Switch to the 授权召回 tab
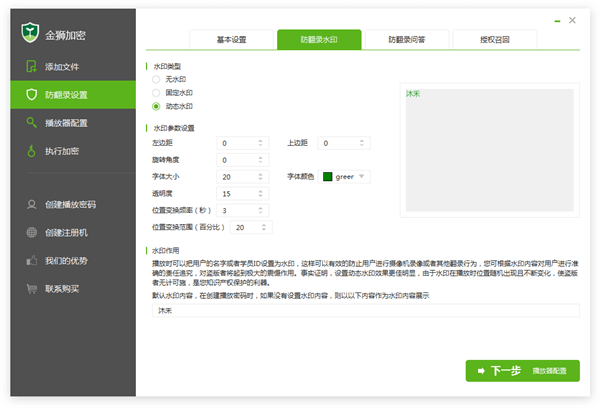This screenshot has height=408, width=600. click(x=495, y=39)
